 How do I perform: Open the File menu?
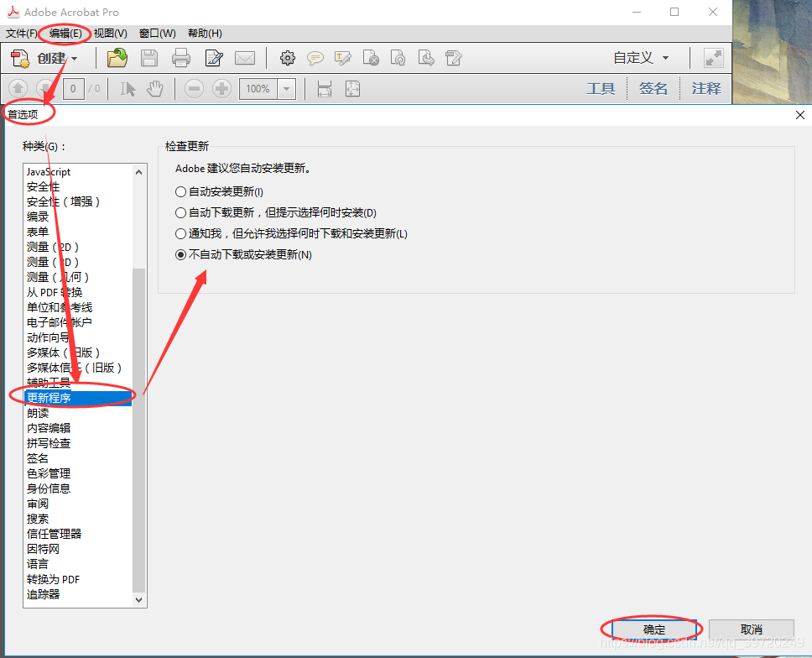21,34
